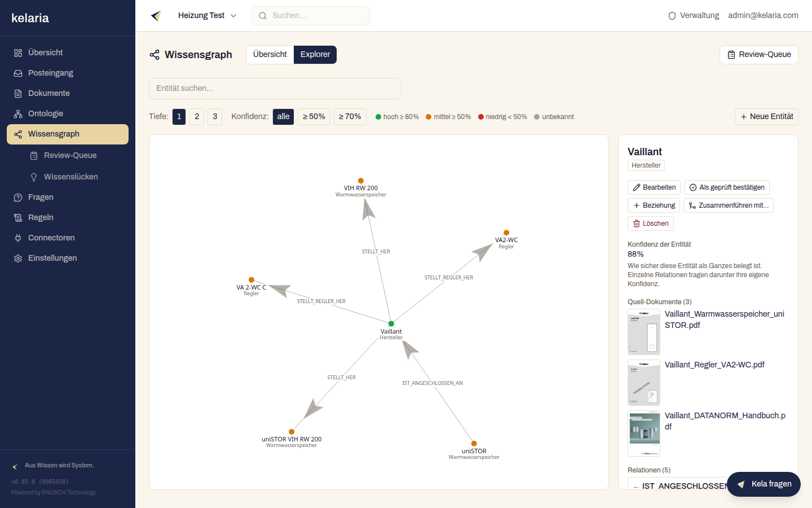Select the uniSTOR VIH RW 200 node

(x=292, y=432)
